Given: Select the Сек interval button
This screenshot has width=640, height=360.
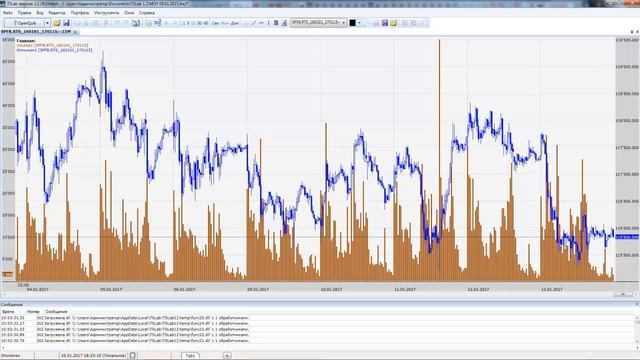Looking at the screenshot, I should (x=215, y=23).
